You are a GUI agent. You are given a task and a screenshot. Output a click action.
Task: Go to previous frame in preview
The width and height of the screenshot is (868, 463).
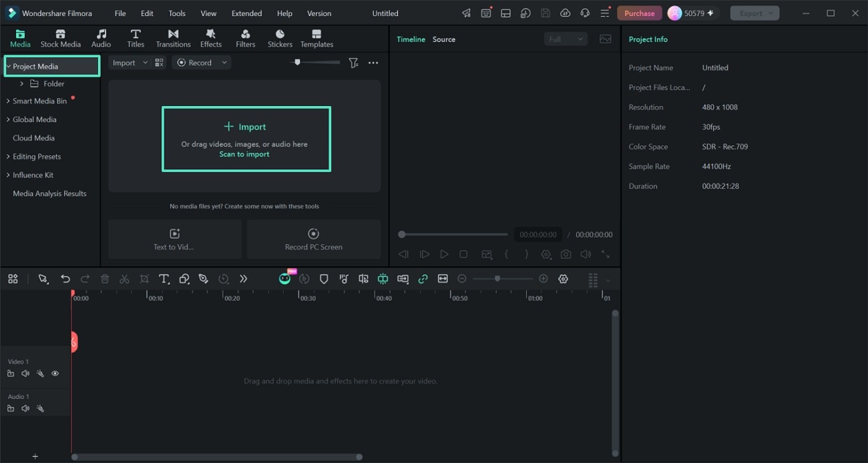[403, 254]
